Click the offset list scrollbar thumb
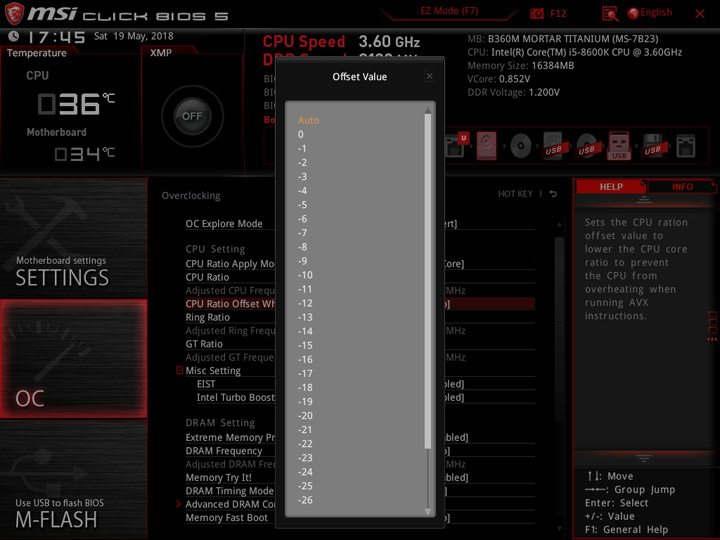This screenshot has width=720, height=540. pyautogui.click(x=428, y=281)
